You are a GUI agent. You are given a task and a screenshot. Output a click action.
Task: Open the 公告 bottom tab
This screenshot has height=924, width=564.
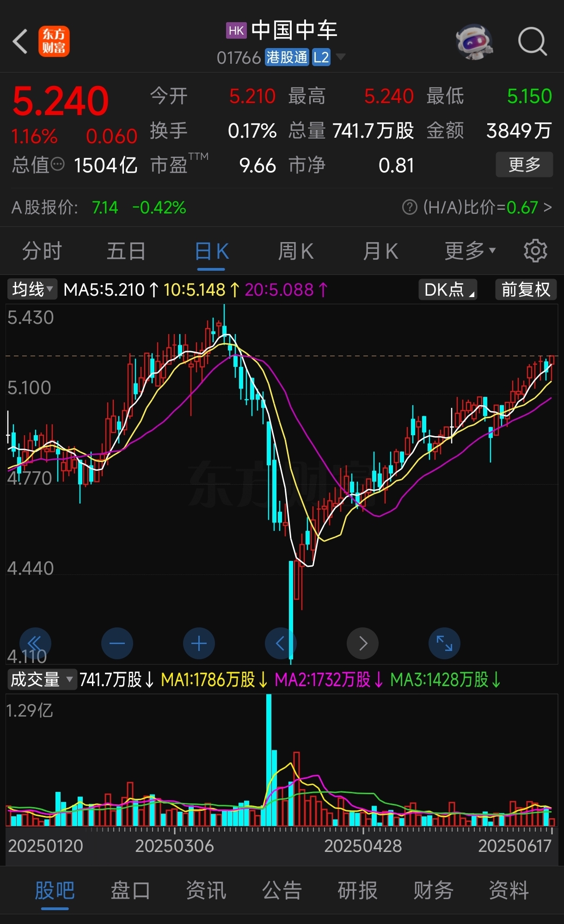282,890
